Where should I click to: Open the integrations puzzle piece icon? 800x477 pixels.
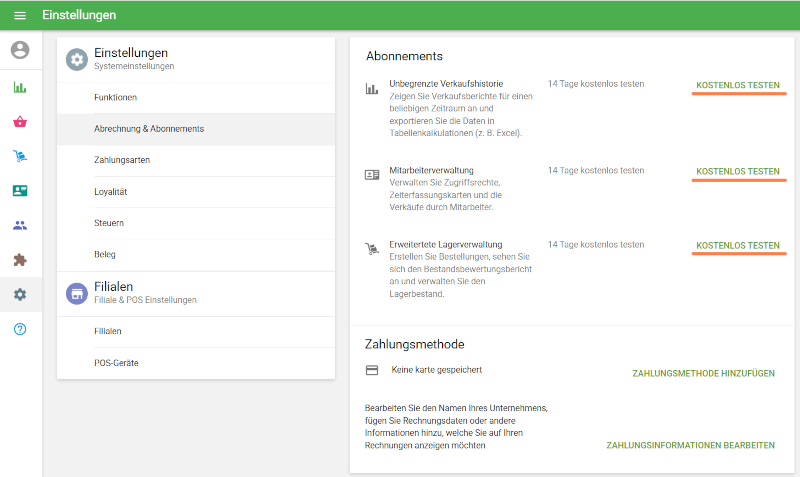tap(20, 260)
